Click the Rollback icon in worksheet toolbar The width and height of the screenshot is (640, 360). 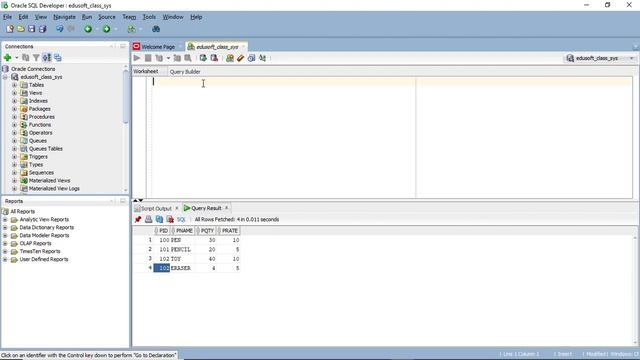pyautogui.click(x=214, y=58)
